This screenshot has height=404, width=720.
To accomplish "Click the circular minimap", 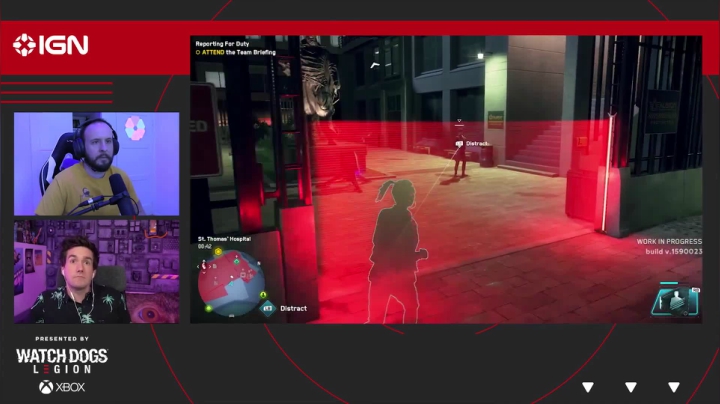I will click(231, 283).
